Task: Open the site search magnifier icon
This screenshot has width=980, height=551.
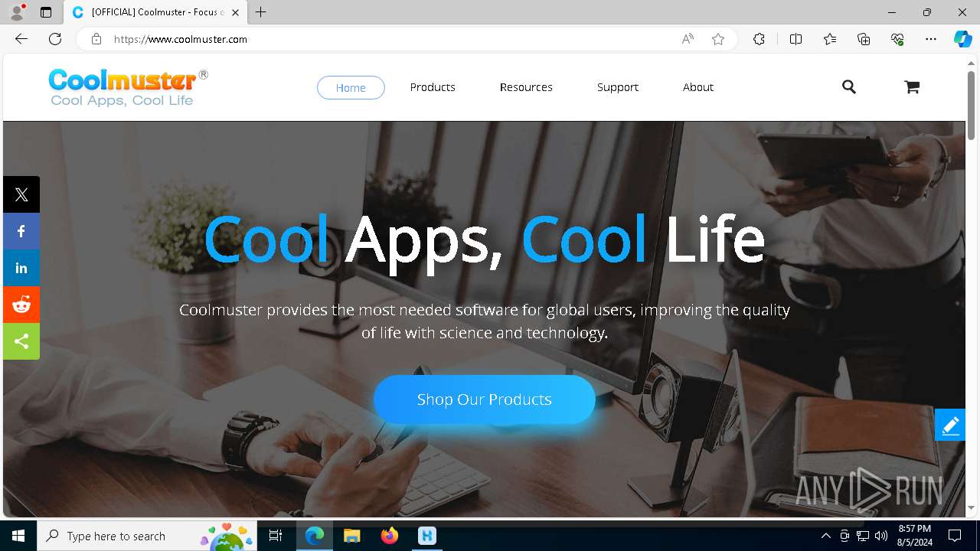Action: click(848, 87)
